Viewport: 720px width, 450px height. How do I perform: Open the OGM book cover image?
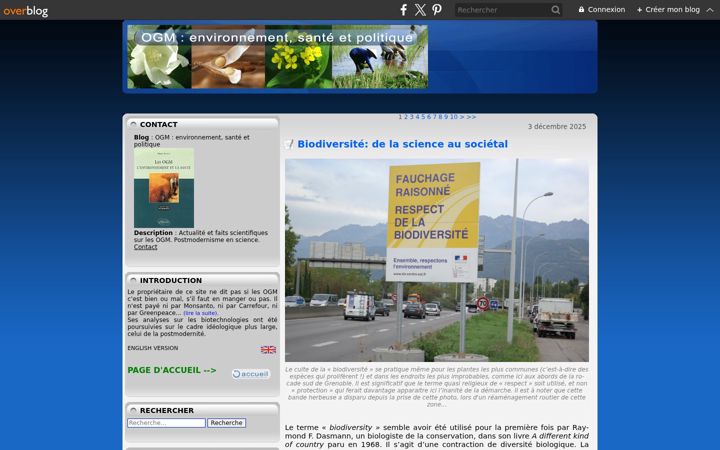click(x=164, y=187)
